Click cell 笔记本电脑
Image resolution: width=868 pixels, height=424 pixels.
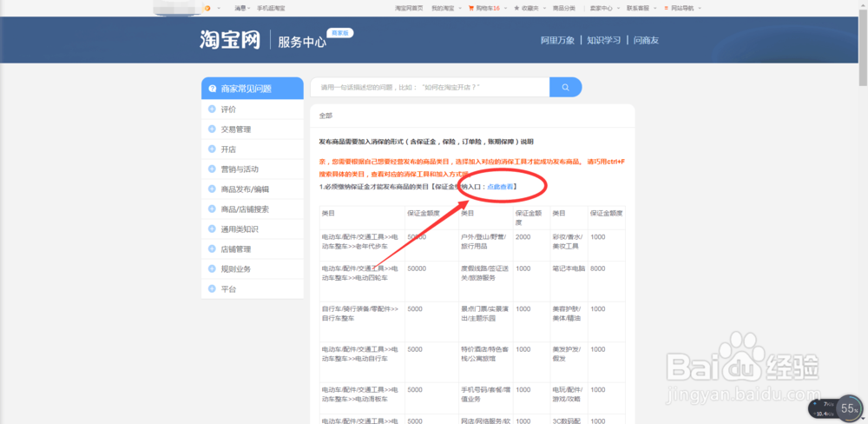click(x=569, y=282)
